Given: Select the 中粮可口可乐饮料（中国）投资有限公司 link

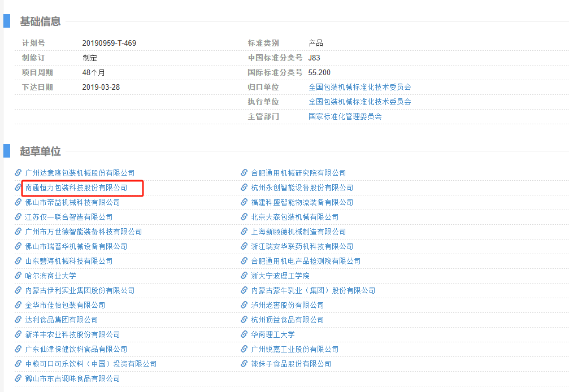Looking at the screenshot, I should pyautogui.click(x=90, y=364).
